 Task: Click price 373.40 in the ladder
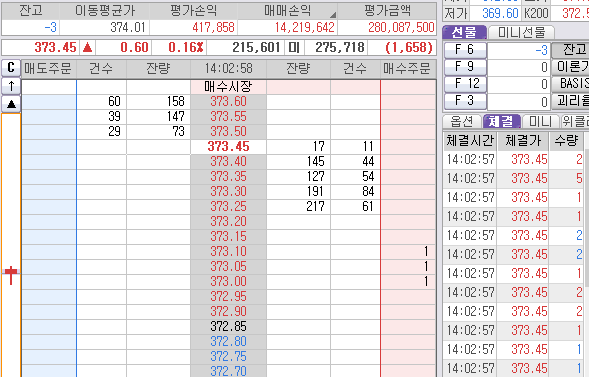(x=228, y=161)
